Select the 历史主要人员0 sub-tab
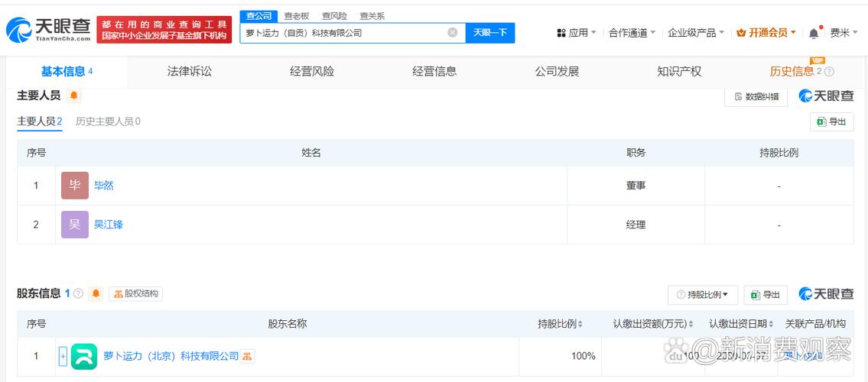868x382 pixels. [108, 121]
